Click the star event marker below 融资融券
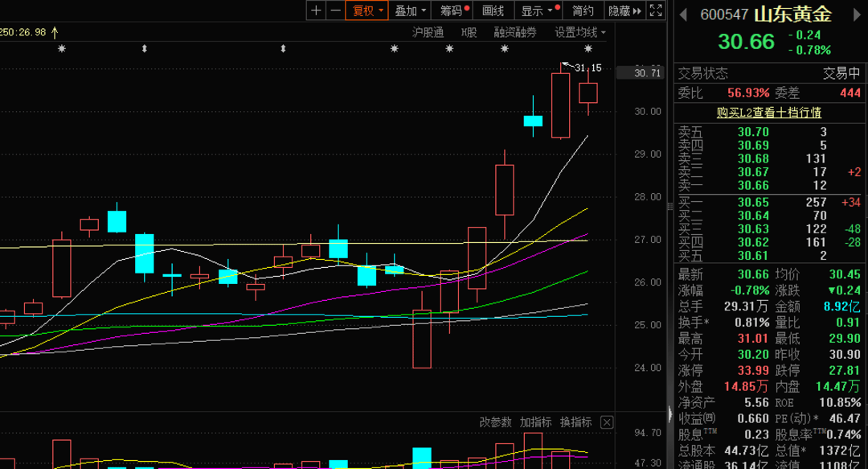This screenshot has width=868, height=469. (x=504, y=49)
